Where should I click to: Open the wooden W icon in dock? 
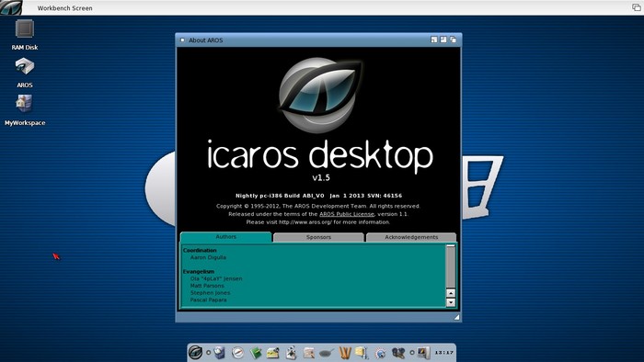(345, 353)
